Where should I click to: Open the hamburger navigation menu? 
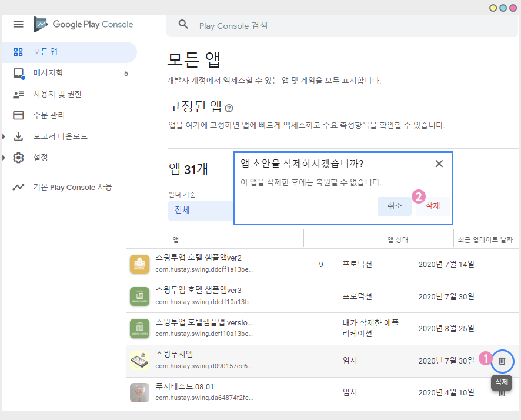pos(18,24)
